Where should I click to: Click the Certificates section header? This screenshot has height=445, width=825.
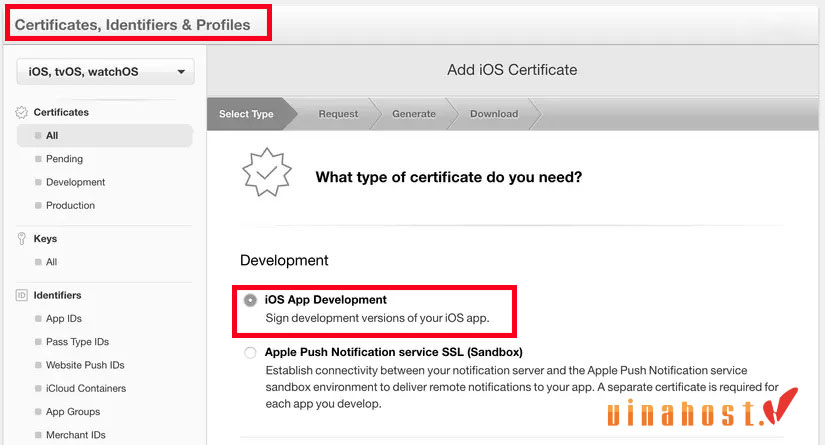pyautogui.click(x=61, y=112)
